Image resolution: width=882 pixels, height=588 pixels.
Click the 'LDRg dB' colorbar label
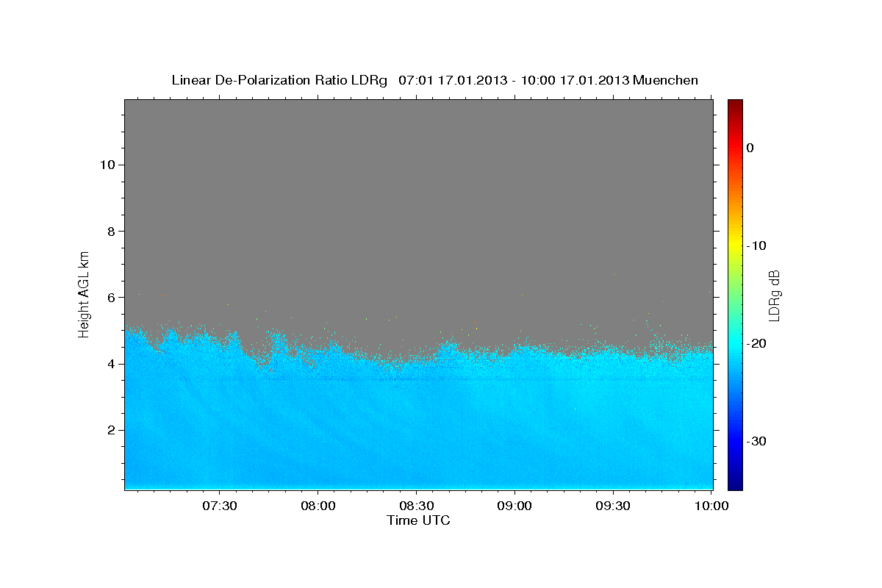coord(774,295)
